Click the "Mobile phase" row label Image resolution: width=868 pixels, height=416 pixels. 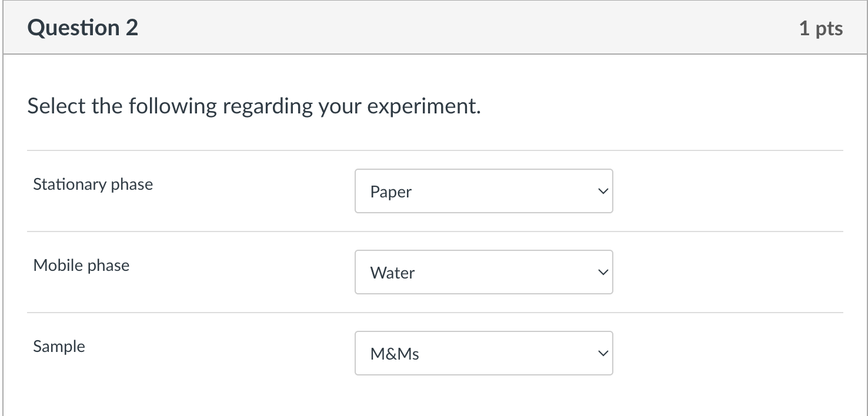pos(81,266)
